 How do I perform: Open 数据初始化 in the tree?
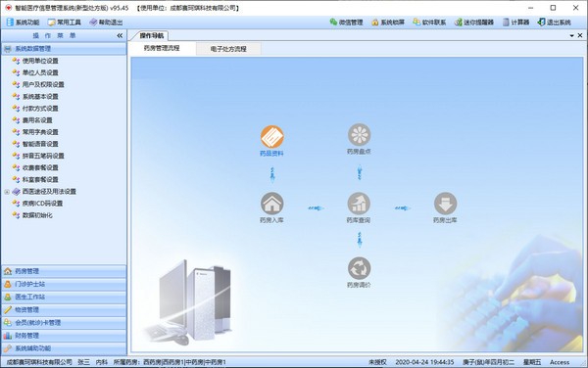click(37, 215)
